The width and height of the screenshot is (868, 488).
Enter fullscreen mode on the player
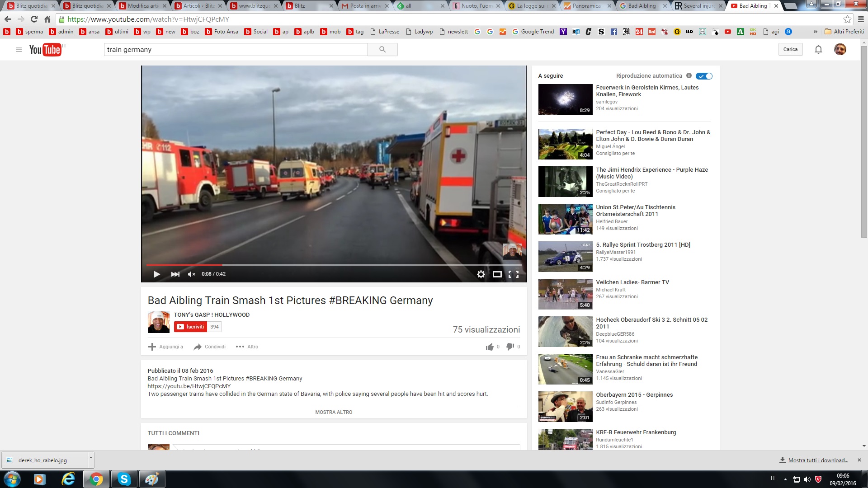[514, 274]
